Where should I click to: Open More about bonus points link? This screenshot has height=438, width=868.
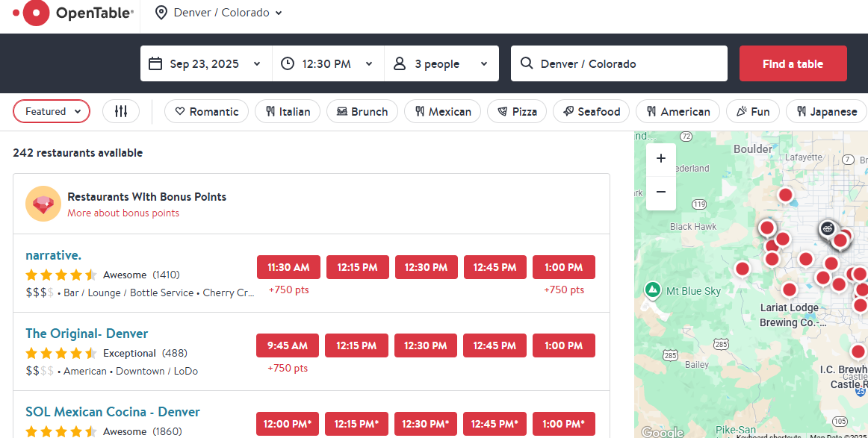pos(123,213)
